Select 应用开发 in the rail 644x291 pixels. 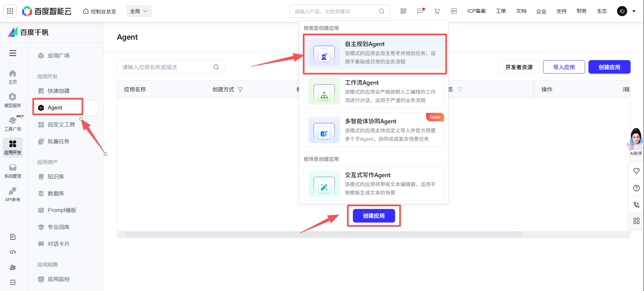point(13,147)
